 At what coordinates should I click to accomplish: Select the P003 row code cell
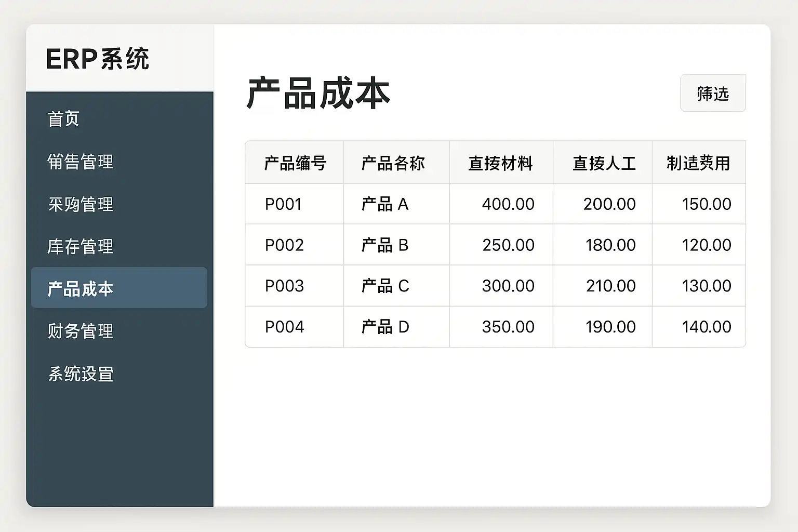[284, 286]
